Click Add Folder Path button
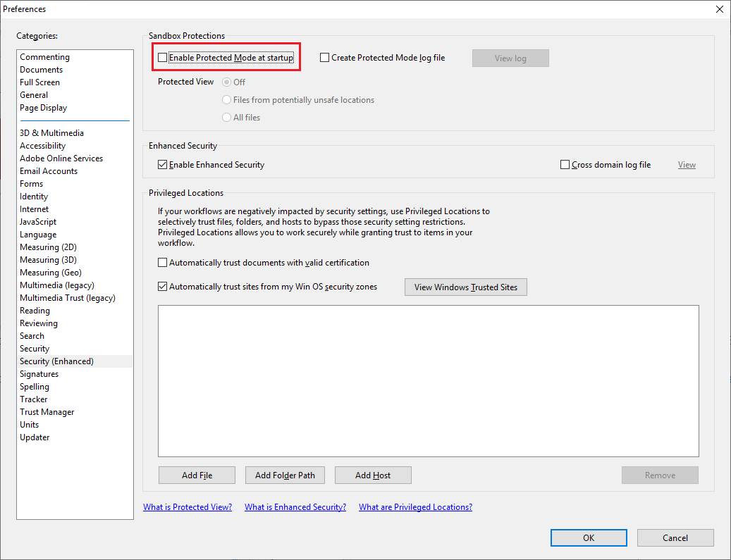The height and width of the screenshot is (560, 731). click(x=285, y=475)
